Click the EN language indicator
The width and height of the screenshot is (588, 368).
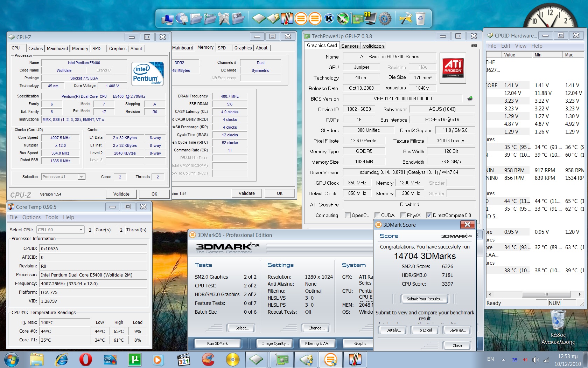[x=490, y=359]
